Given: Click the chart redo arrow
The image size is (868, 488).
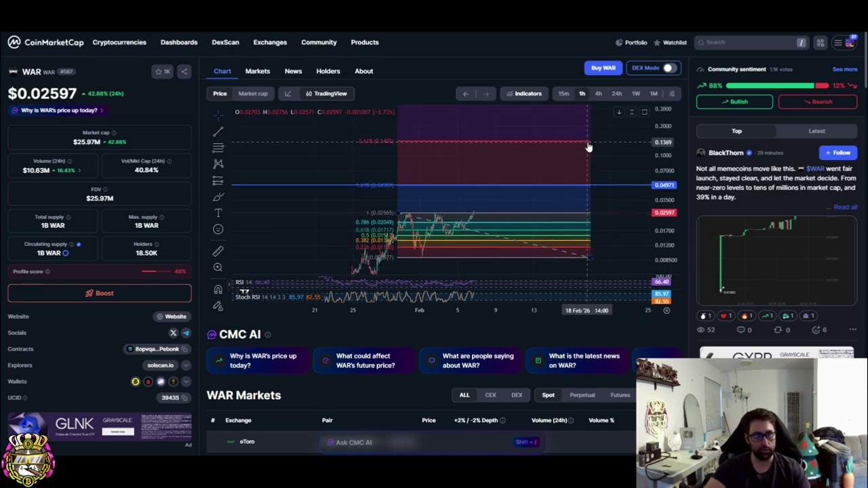Looking at the screenshot, I should pyautogui.click(x=486, y=94).
